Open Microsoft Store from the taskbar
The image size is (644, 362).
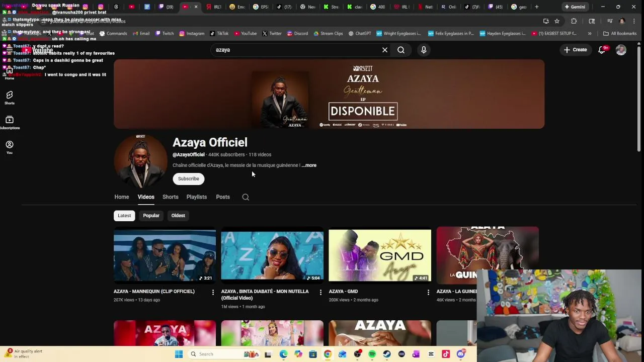pos(313,354)
